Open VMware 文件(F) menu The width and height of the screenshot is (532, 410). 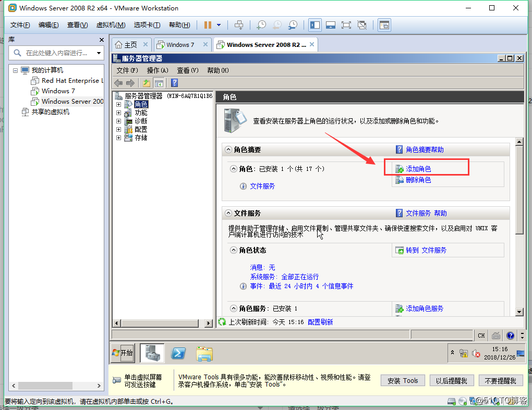(x=20, y=25)
